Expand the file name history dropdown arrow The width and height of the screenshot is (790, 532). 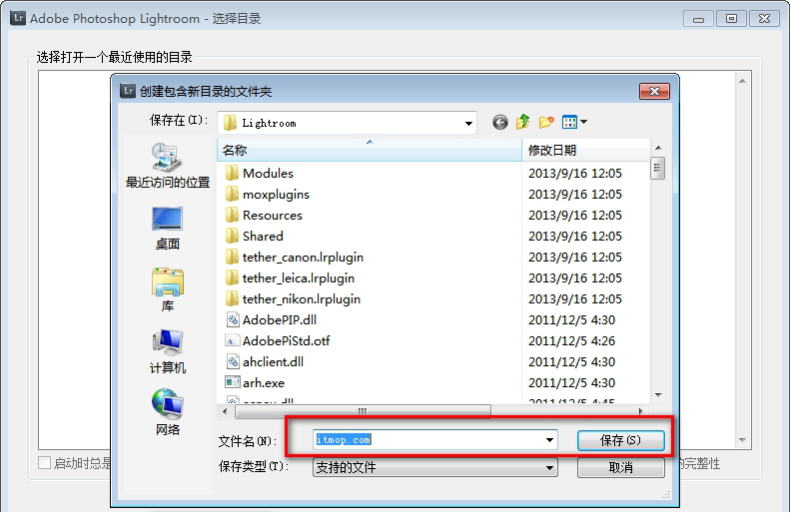[x=549, y=440]
